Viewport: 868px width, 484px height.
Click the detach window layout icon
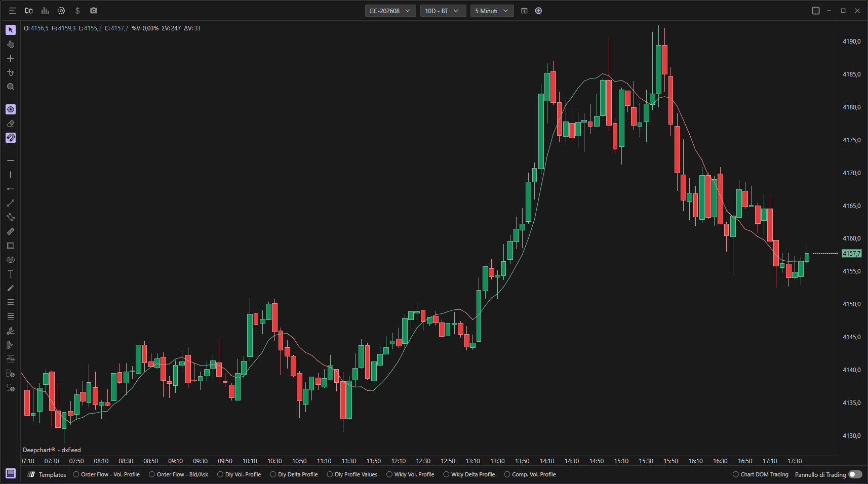pos(524,11)
